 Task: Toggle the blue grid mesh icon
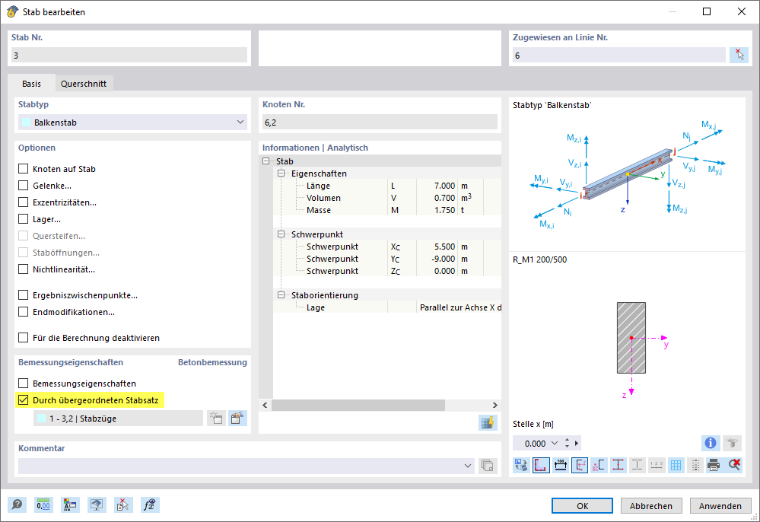[x=676, y=465]
